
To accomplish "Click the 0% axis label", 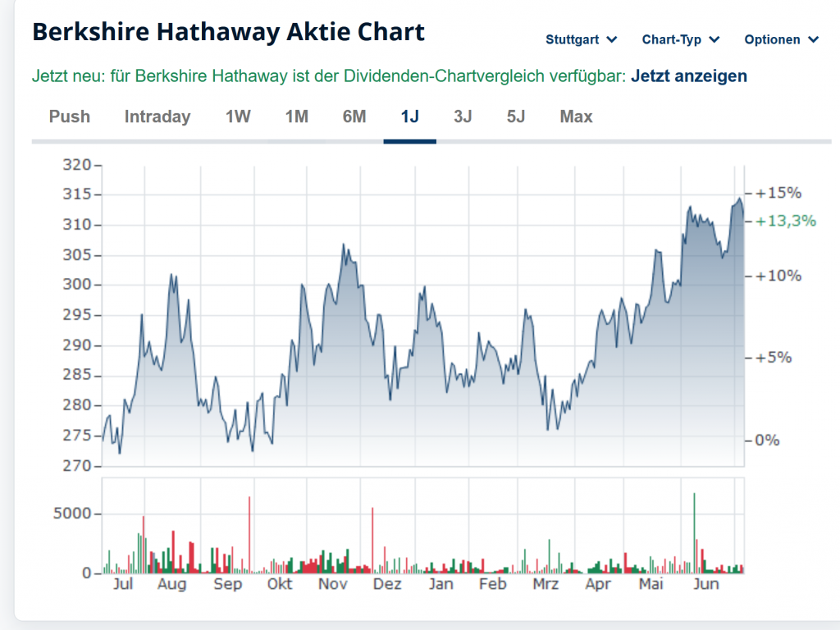I will click(x=767, y=441).
